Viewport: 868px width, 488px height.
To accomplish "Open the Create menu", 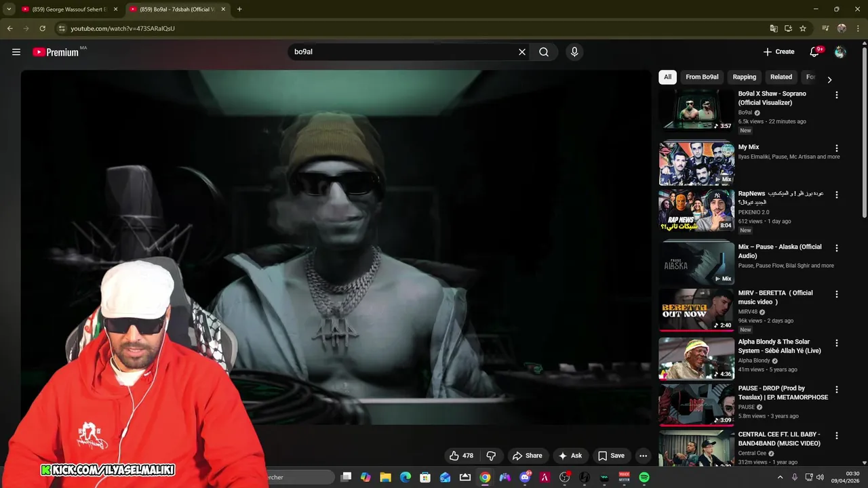I will point(778,52).
